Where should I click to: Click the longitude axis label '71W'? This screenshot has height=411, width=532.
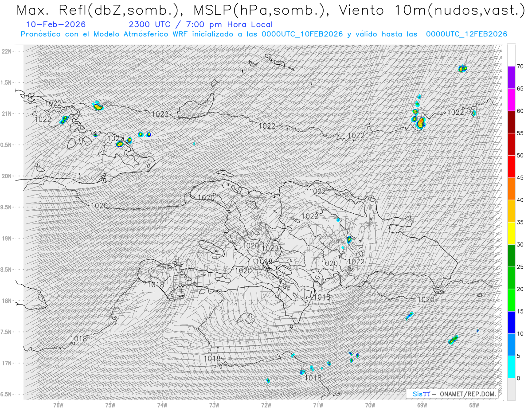coord(318,405)
